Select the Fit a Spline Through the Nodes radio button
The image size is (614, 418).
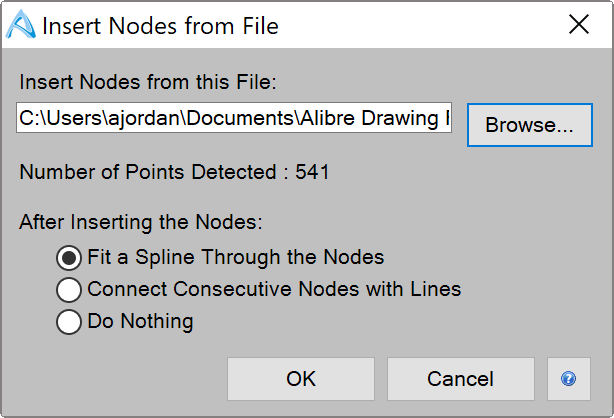coord(69,258)
